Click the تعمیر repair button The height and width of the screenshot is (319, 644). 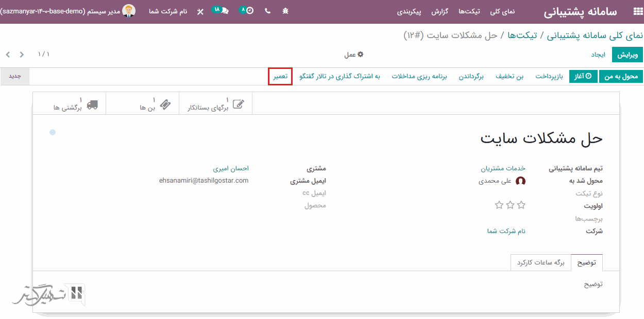(x=280, y=77)
